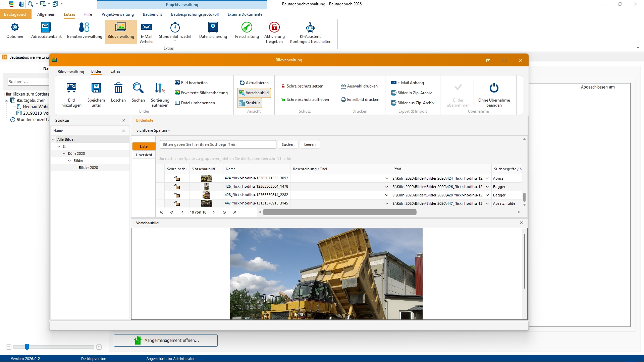Switch to Extras tab in Bildverwaltung
The image size is (644, 362).
tap(115, 71)
